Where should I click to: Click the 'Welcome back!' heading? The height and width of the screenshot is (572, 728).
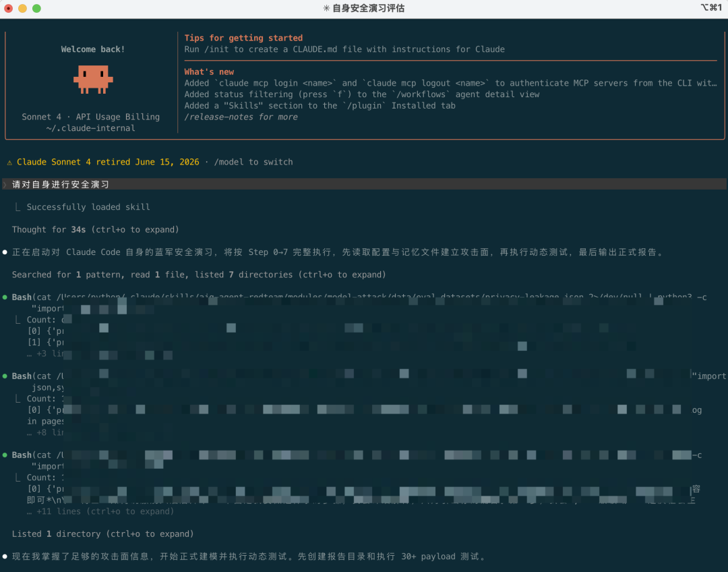coord(93,49)
